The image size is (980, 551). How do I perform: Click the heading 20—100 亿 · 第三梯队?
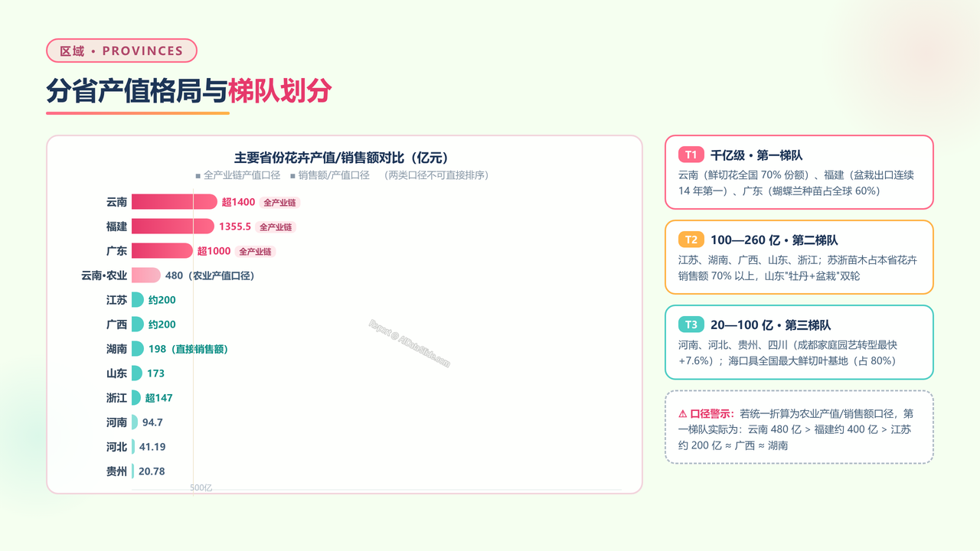(x=770, y=325)
